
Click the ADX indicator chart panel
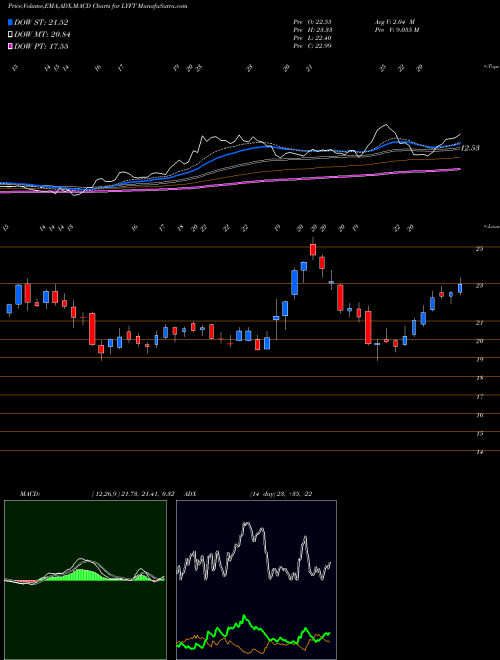pyautogui.click(x=256, y=580)
